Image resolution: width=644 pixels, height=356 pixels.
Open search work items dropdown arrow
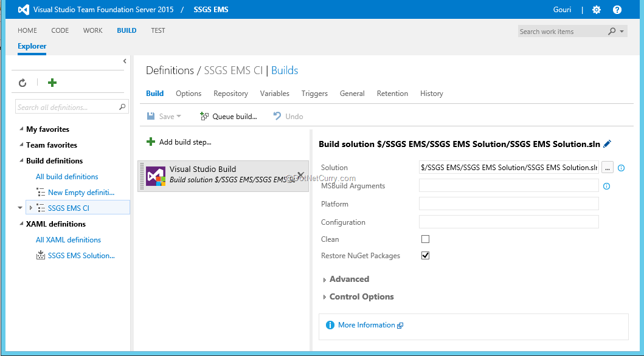(x=621, y=31)
